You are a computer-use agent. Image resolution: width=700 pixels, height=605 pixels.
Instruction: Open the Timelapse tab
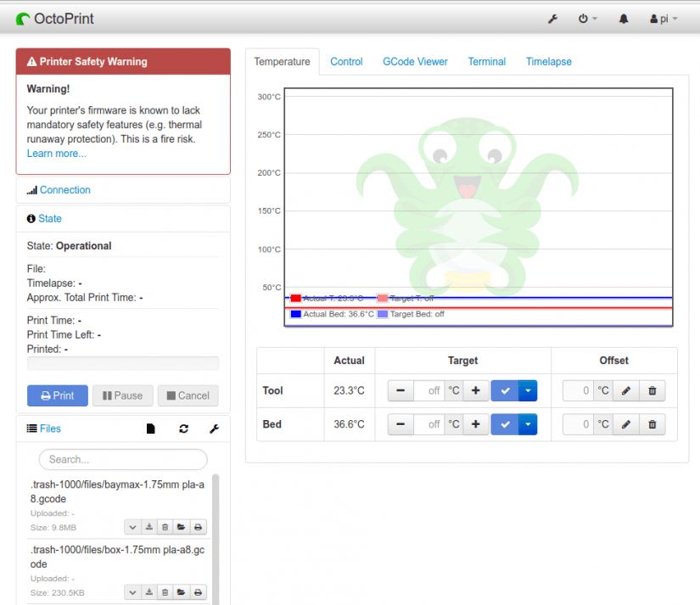click(x=549, y=62)
